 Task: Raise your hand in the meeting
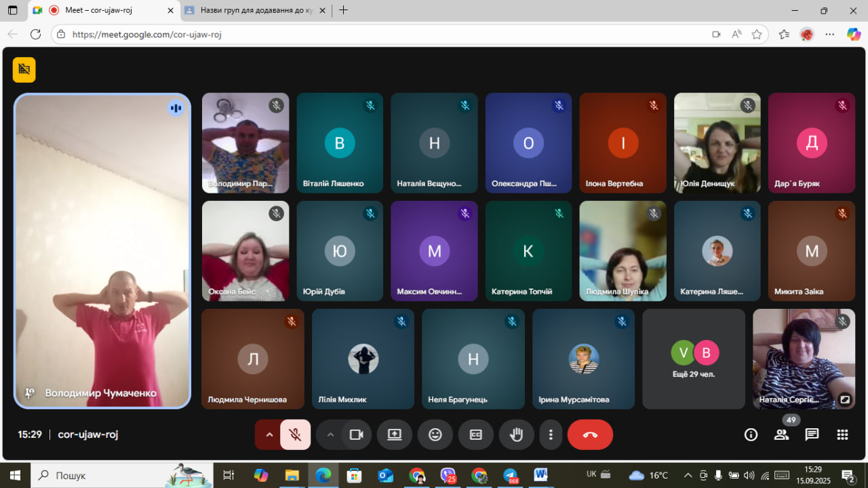click(517, 435)
